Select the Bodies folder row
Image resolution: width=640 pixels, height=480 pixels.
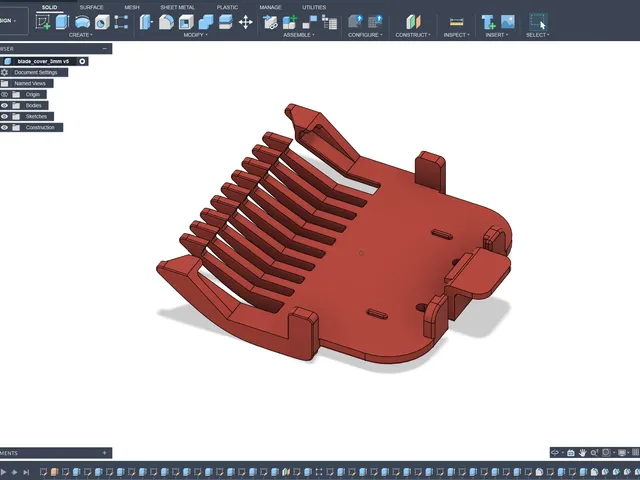pyautogui.click(x=33, y=105)
